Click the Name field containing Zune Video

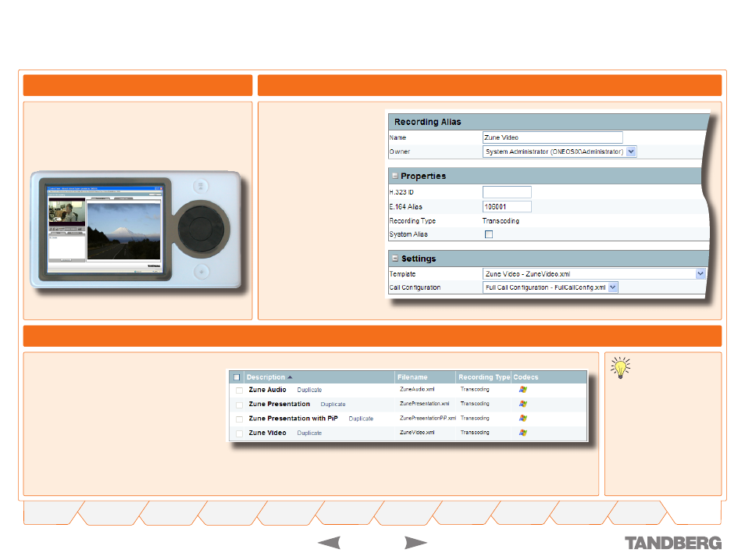click(x=552, y=137)
